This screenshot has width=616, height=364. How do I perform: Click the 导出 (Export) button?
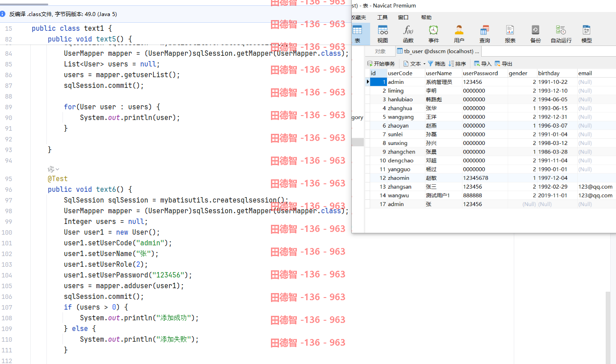503,64
